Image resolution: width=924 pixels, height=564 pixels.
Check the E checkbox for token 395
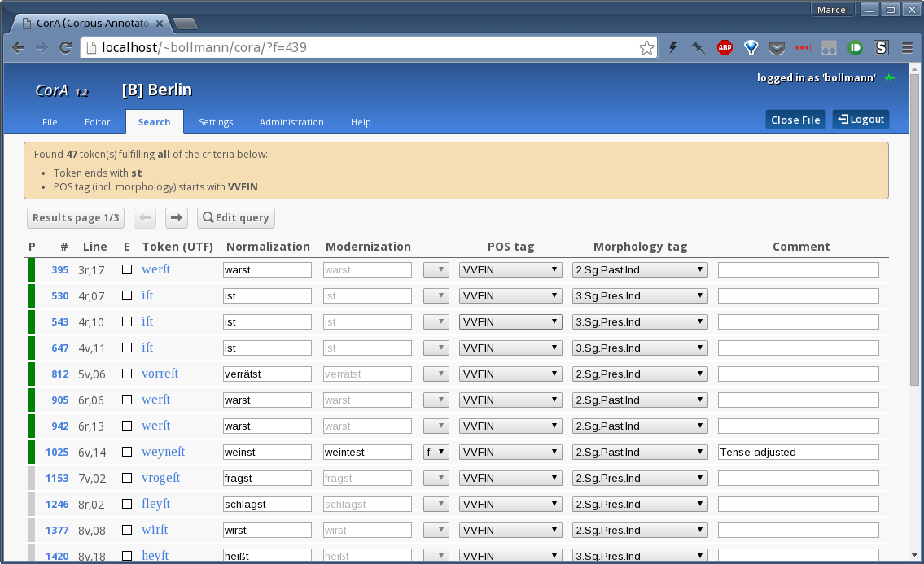pos(127,269)
